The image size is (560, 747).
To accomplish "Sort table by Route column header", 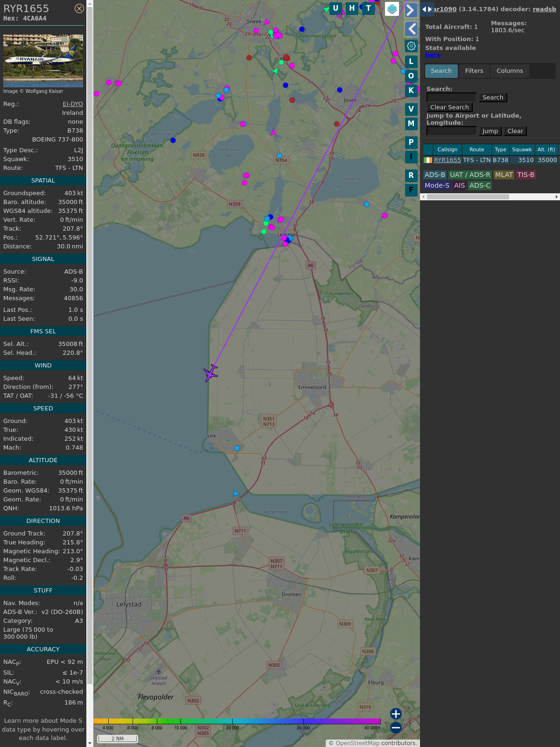I will [x=477, y=150].
